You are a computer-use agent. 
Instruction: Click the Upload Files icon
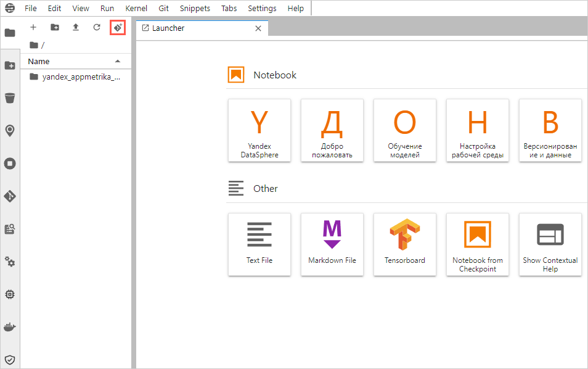click(76, 27)
